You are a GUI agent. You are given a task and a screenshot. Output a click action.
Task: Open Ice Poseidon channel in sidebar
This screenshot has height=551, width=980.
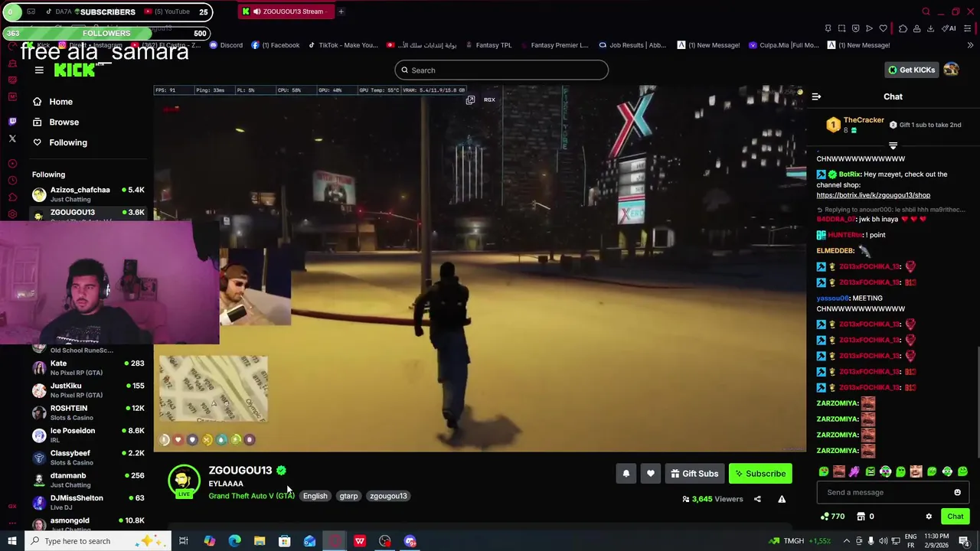click(87, 435)
